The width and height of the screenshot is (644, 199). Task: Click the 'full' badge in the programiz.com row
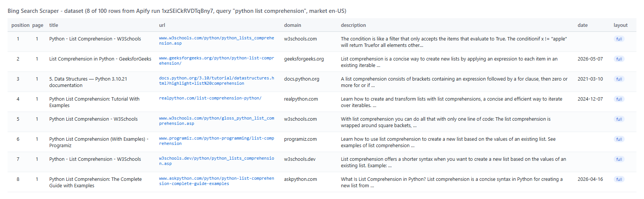pyautogui.click(x=619, y=139)
